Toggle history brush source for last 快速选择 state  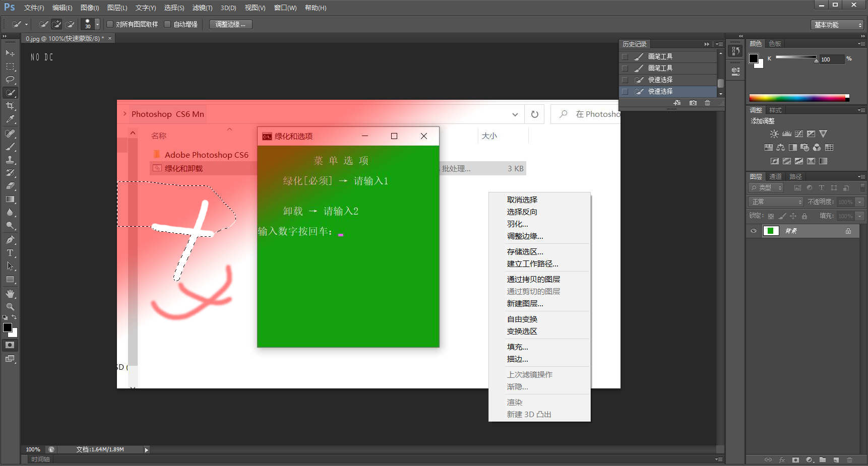coord(625,91)
